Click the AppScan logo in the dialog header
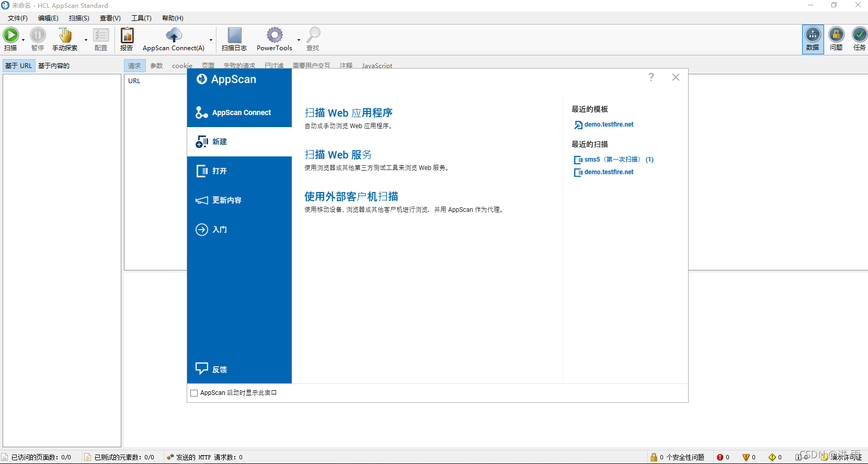 (202, 79)
